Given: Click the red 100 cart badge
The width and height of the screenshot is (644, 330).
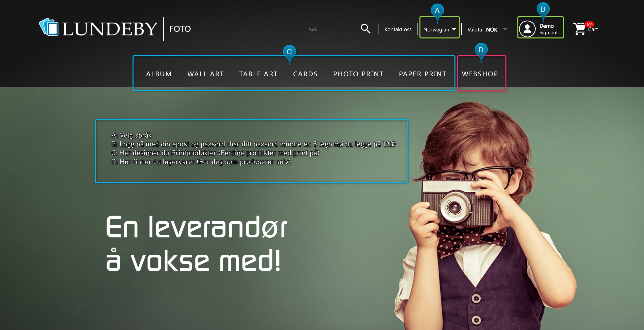Looking at the screenshot, I should pyautogui.click(x=589, y=25).
